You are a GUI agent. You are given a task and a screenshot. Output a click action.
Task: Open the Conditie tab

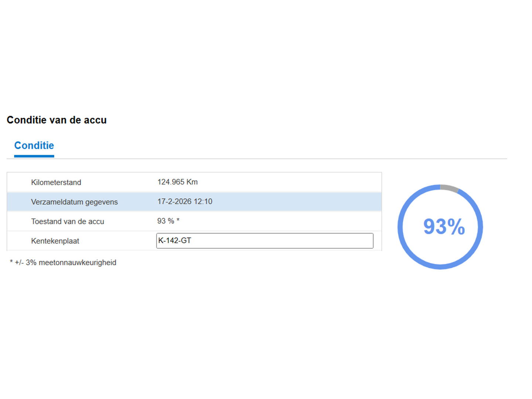coord(34,146)
